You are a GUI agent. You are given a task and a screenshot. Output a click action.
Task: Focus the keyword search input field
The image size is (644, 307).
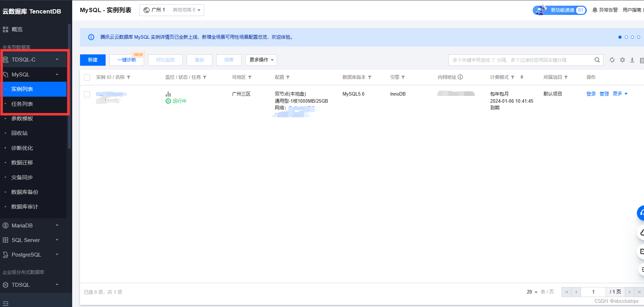point(521,60)
